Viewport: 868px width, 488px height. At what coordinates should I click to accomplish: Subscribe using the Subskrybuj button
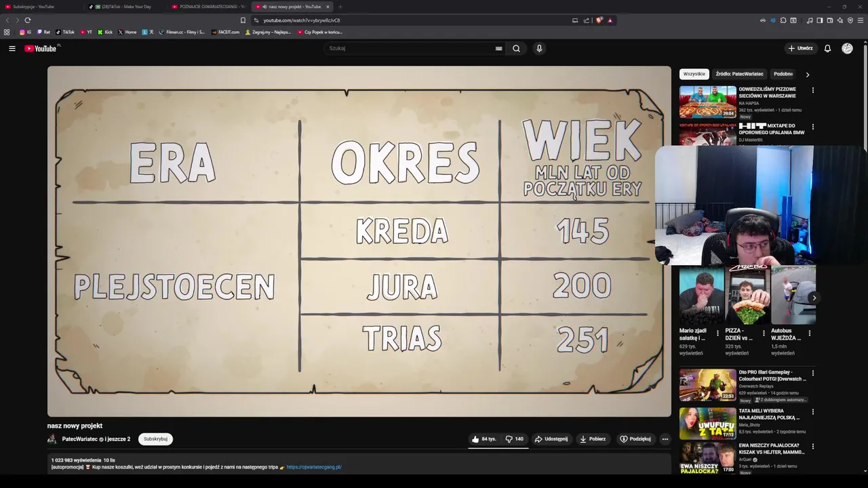[x=155, y=439]
